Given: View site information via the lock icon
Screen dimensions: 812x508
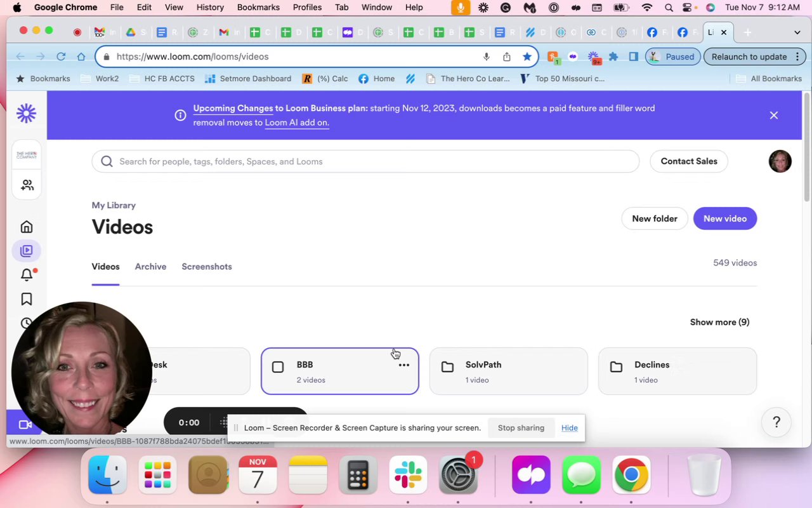Looking at the screenshot, I should pos(106,57).
